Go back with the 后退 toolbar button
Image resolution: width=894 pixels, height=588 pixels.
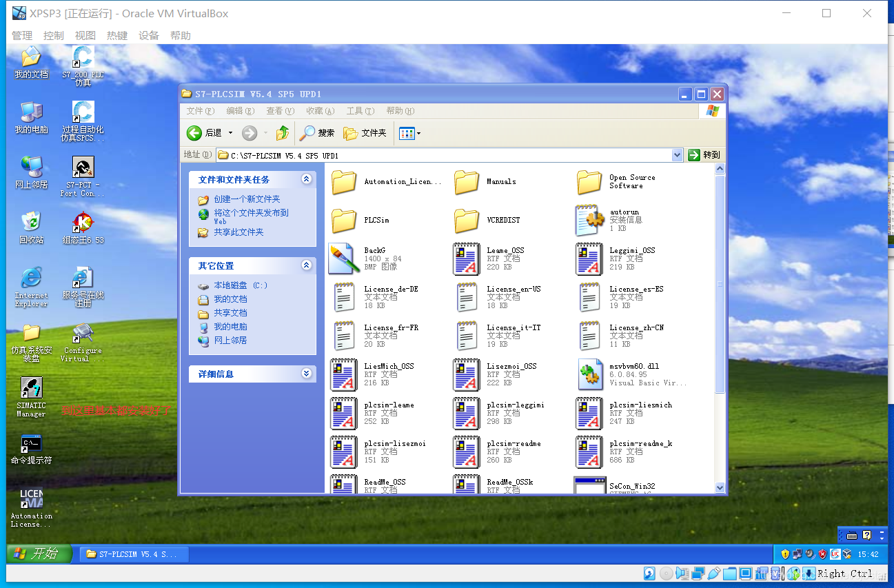click(204, 133)
